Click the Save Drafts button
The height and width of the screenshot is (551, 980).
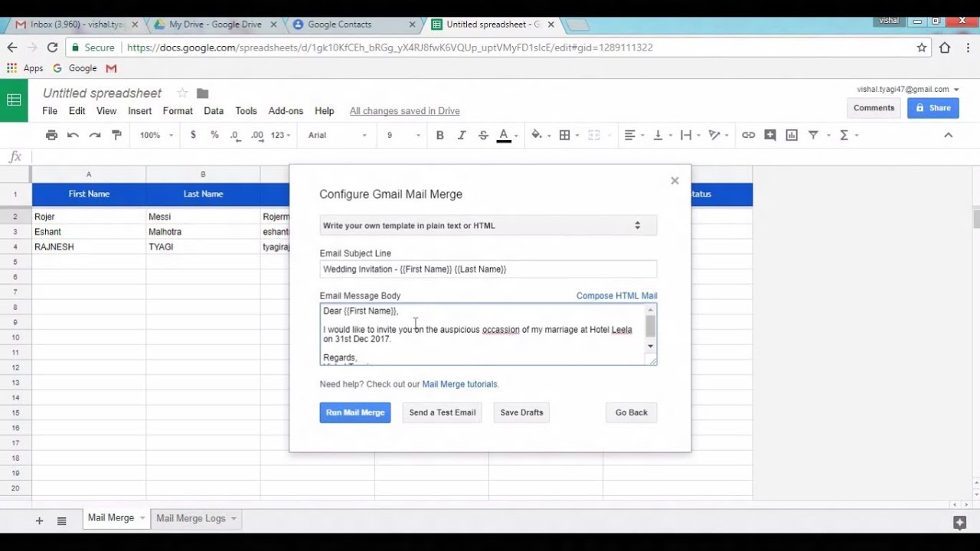[x=521, y=412]
